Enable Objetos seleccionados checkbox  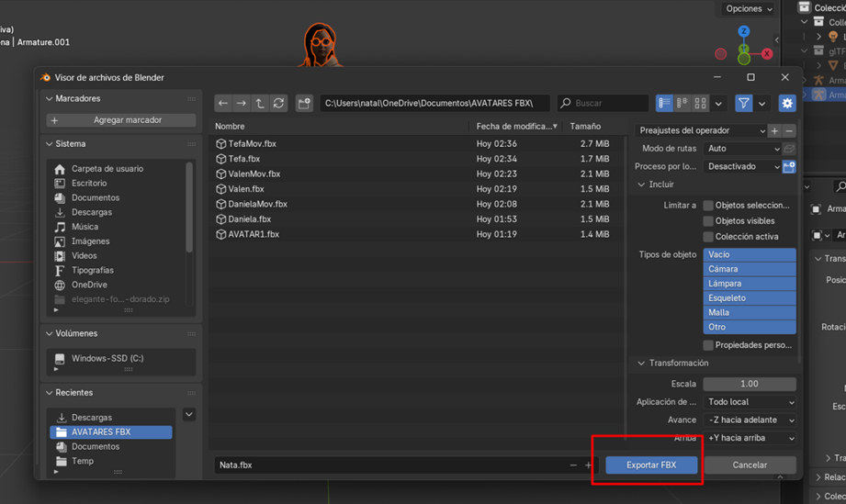(708, 206)
